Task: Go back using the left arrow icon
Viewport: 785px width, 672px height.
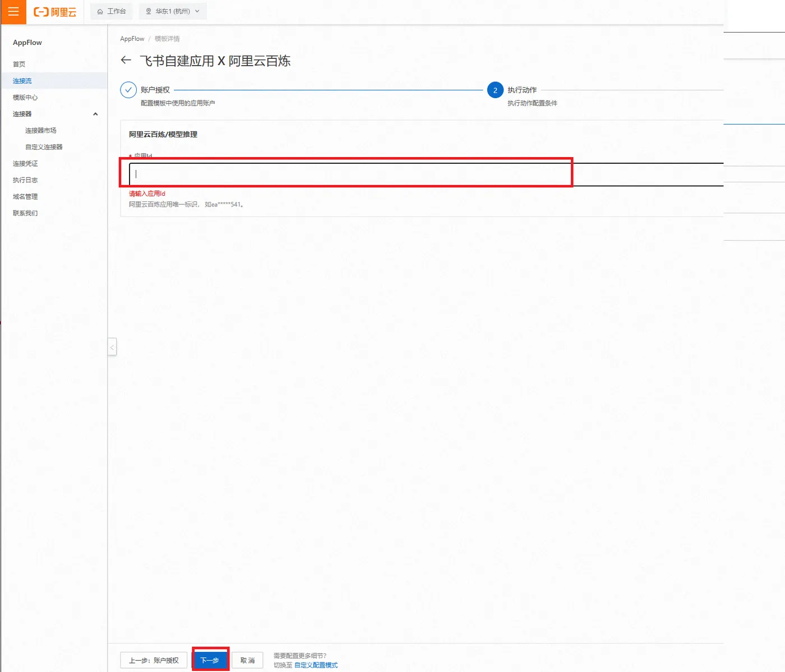Action: (x=126, y=60)
